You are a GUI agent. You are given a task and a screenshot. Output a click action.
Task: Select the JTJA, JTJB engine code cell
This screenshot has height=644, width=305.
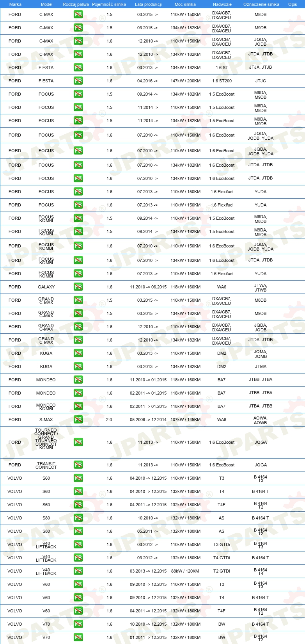pyautogui.click(x=261, y=68)
